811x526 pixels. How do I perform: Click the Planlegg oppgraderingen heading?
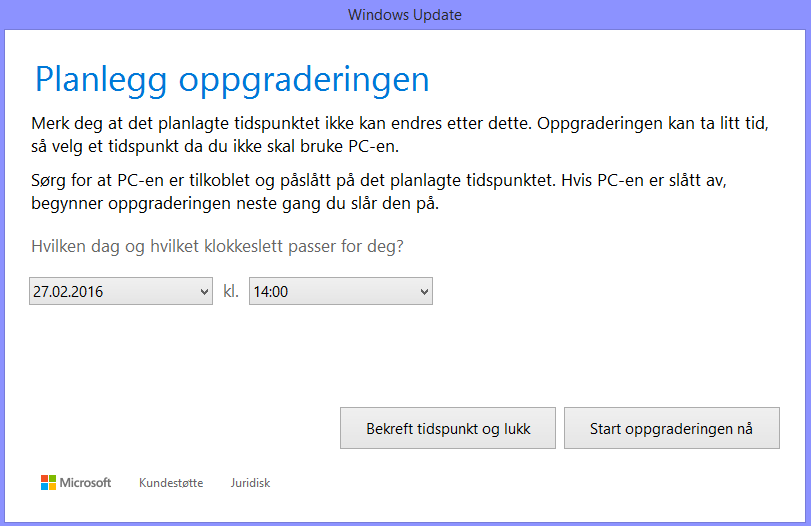232,80
